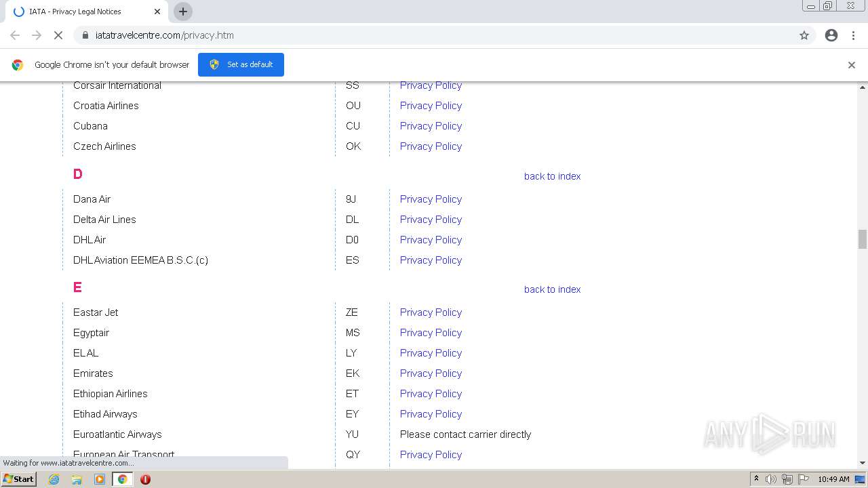Open the Chrome profile account icon
The height and width of the screenshot is (488, 868).
pos(831,35)
